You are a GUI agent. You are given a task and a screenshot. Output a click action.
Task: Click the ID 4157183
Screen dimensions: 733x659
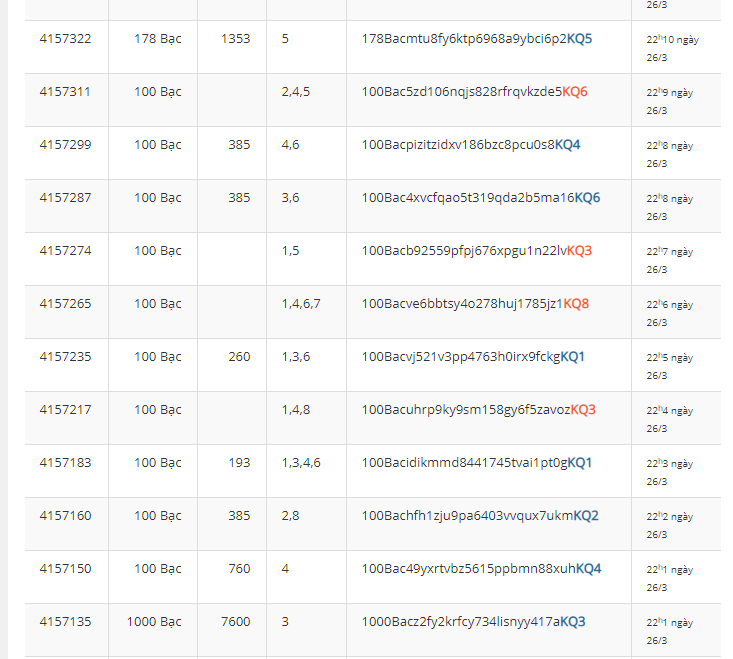66,463
